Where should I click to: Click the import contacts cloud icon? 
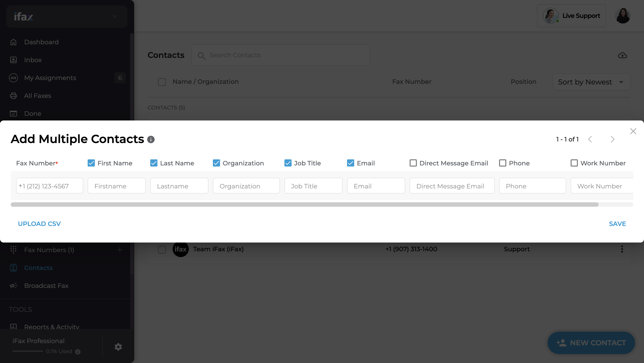coord(623,55)
